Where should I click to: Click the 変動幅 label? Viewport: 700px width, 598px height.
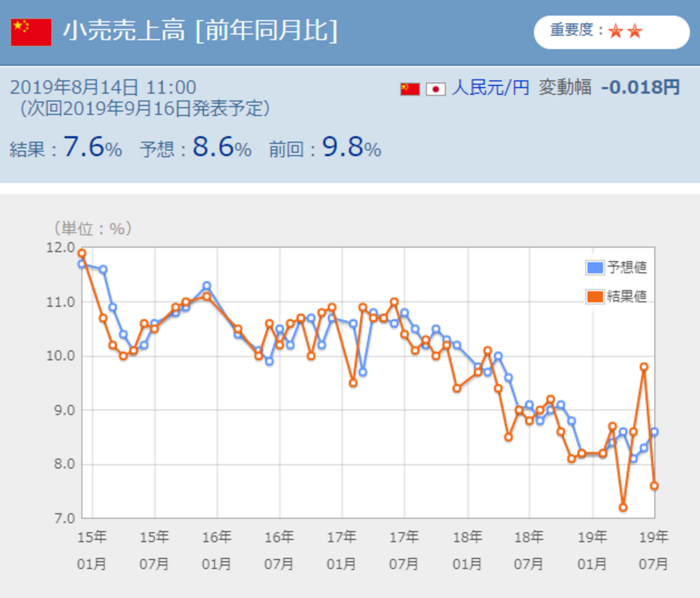(565, 87)
